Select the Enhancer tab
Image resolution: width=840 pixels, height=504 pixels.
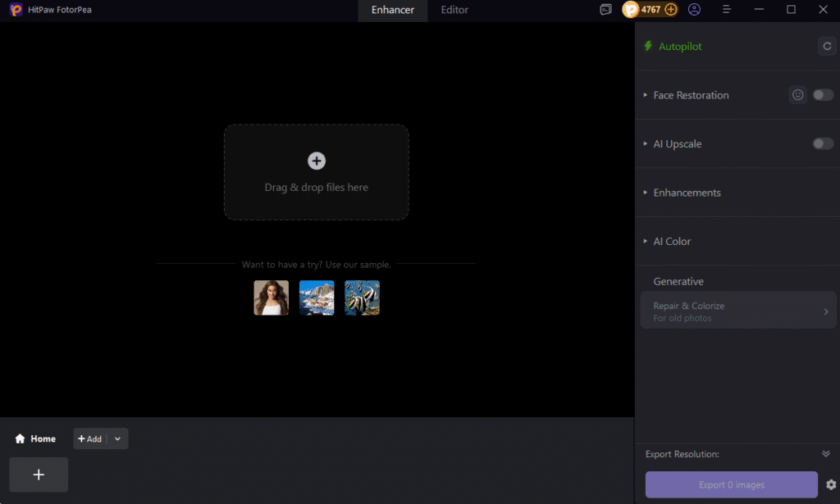(393, 11)
